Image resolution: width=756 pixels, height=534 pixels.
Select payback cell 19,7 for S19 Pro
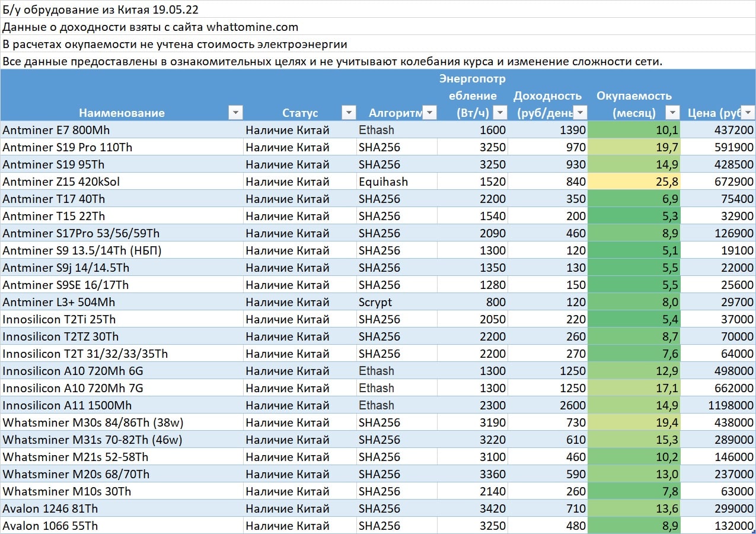(633, 147)
